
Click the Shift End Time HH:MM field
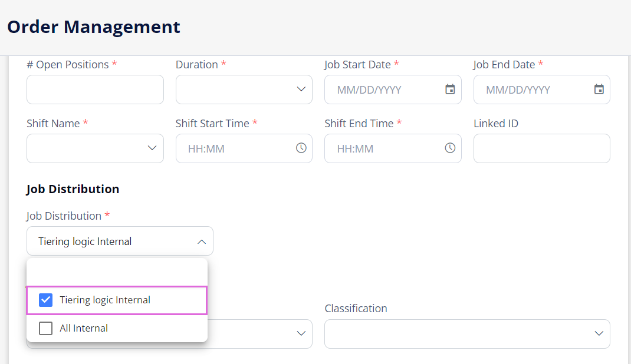tap(384, 148)
